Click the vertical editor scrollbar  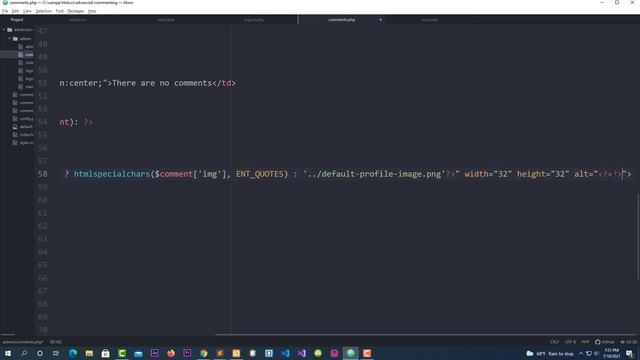tap(638, 237)
